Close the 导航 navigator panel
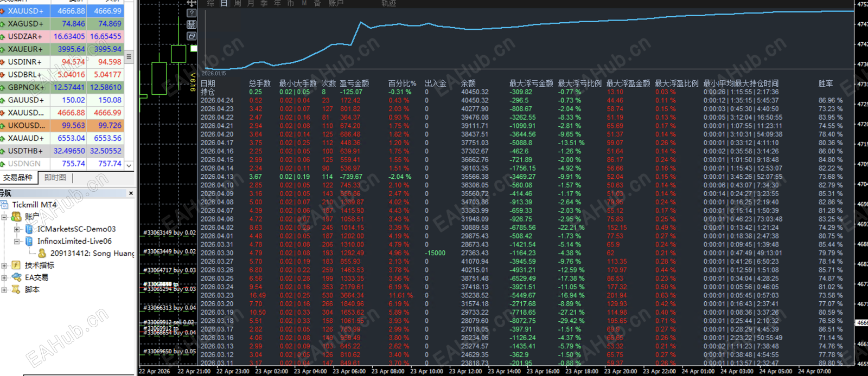 131,193
